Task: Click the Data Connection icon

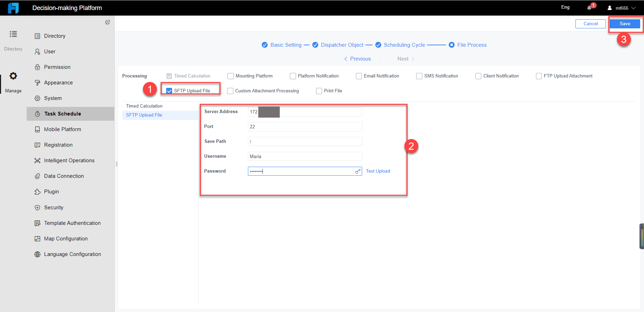Action: (37, 176)
